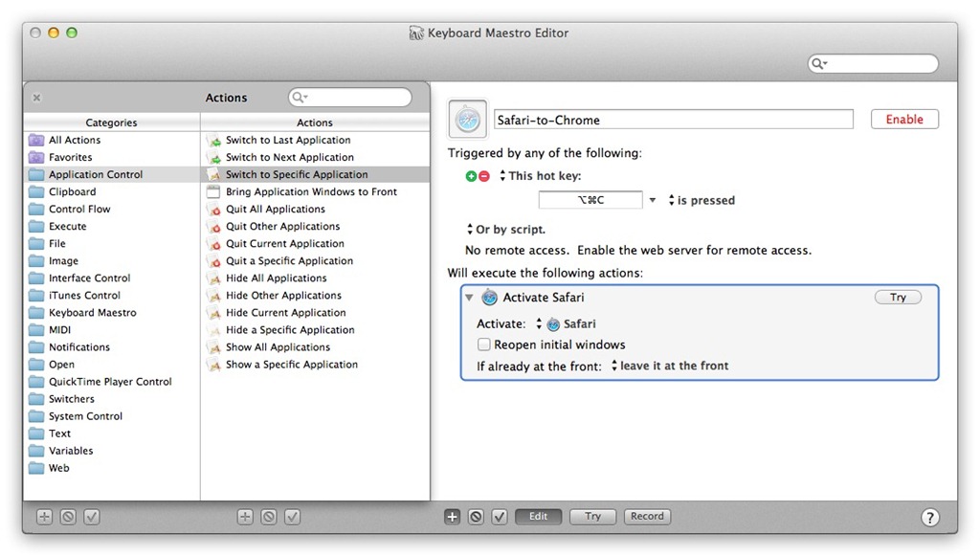Screen dimensions: 980x556
Task: Toggle Reopen initial windows checkbox
Action: pos(485,345)
